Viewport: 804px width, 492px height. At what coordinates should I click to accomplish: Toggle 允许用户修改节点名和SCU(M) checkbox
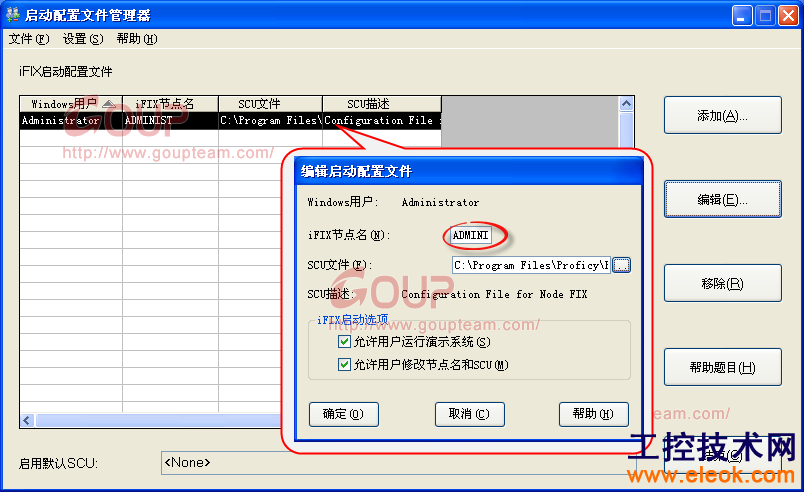pos(344,365)
